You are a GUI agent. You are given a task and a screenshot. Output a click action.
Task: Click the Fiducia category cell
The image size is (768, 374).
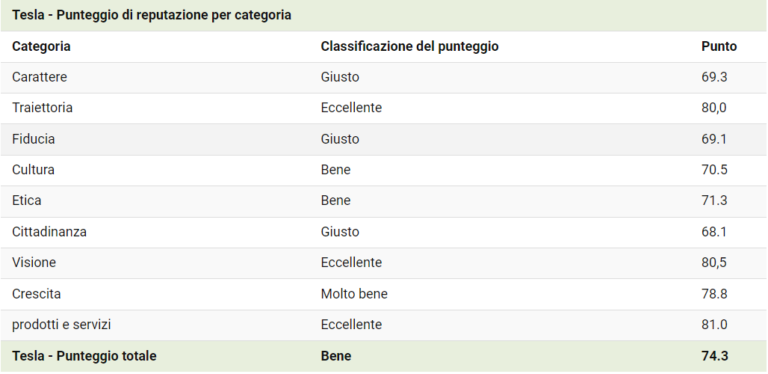pos(33,139)
